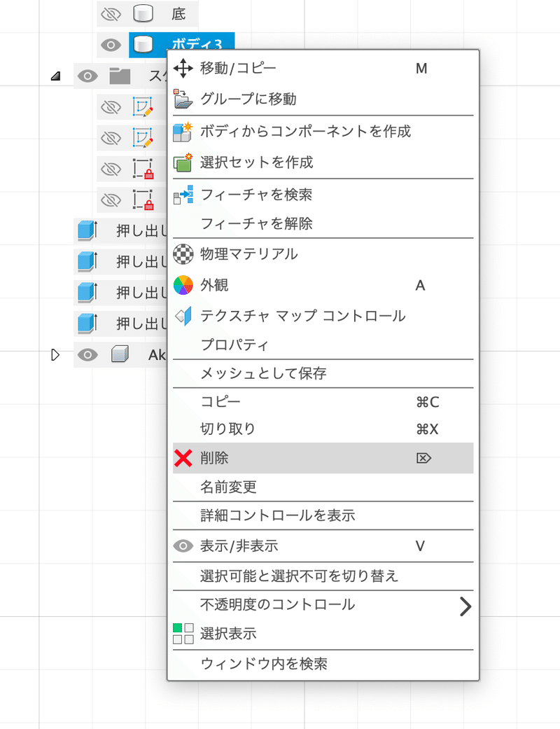Click the Find Feature icon
This screenshot has height=729, width=560.
coord(183,194)
